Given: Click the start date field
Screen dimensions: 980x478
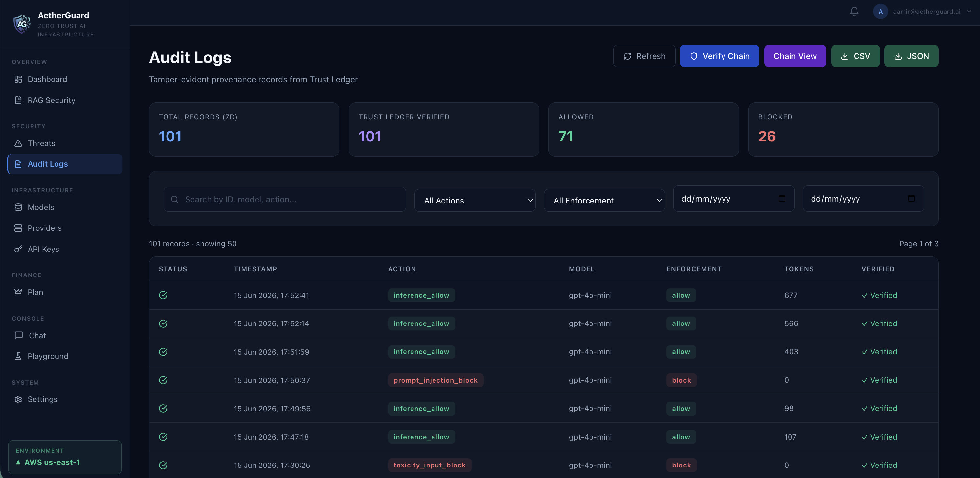Looking at the screenshot, I should [733, 199].
